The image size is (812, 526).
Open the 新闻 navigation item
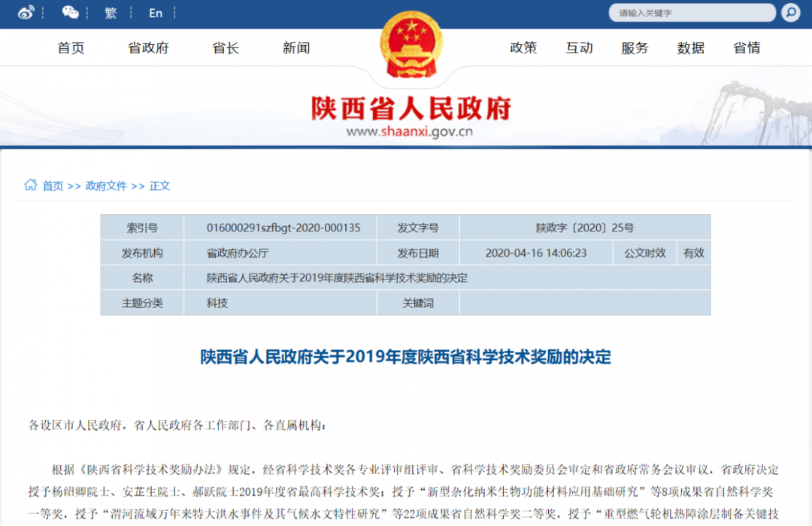[x=296, y=48]
